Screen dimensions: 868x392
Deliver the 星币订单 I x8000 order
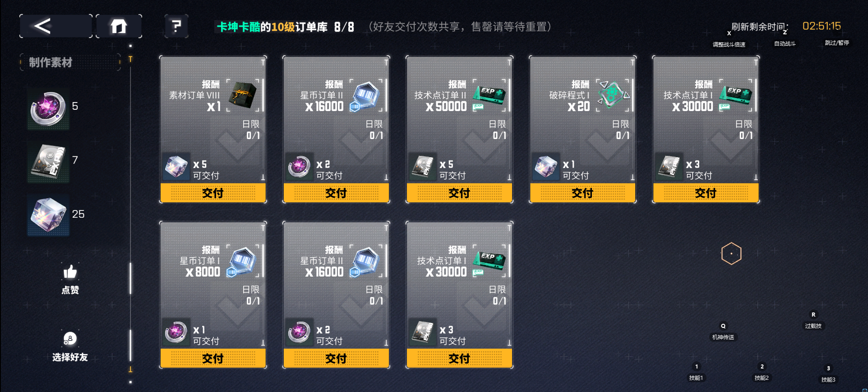pyautogui.click(x=213, y=358)
